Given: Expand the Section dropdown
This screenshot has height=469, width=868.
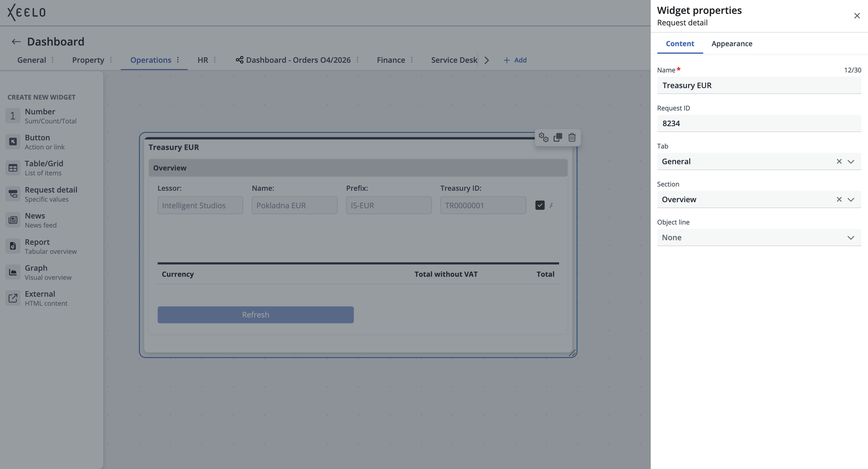Looking at the screenshot, I should coord(851,199).
